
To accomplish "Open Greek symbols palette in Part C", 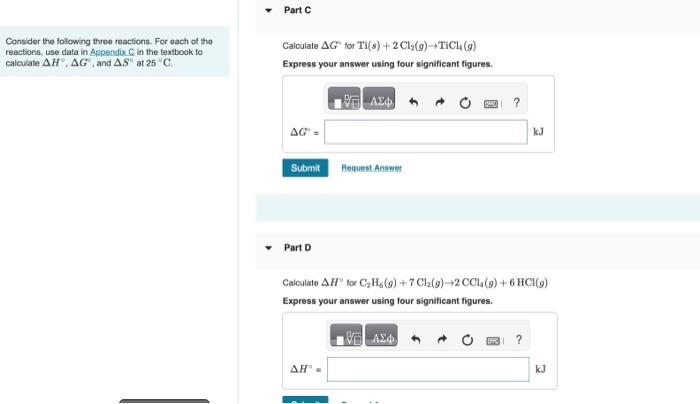I will tap(379, 99).
